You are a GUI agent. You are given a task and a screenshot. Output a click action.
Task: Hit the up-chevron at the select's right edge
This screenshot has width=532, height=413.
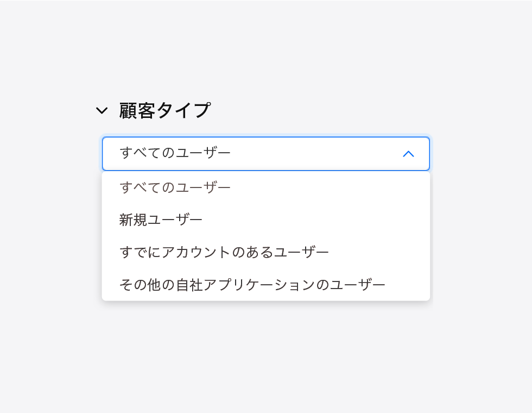click(x=408, y=154)
